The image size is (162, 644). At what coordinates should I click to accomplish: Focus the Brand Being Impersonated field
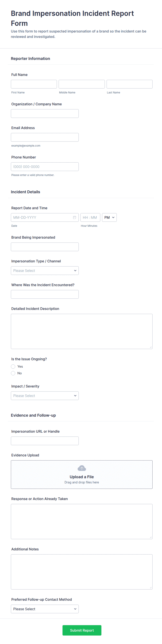(x=45, y=247)
